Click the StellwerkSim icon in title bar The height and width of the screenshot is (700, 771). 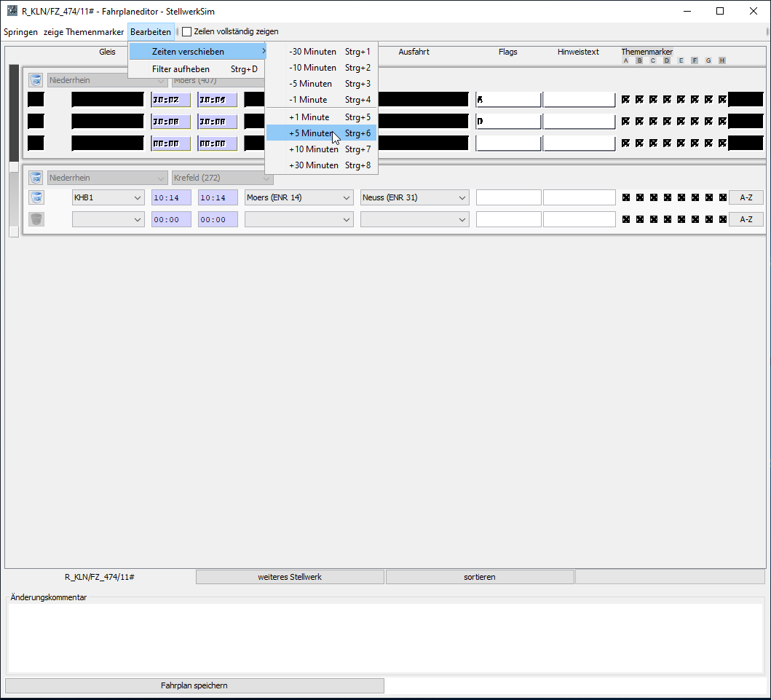12,12
